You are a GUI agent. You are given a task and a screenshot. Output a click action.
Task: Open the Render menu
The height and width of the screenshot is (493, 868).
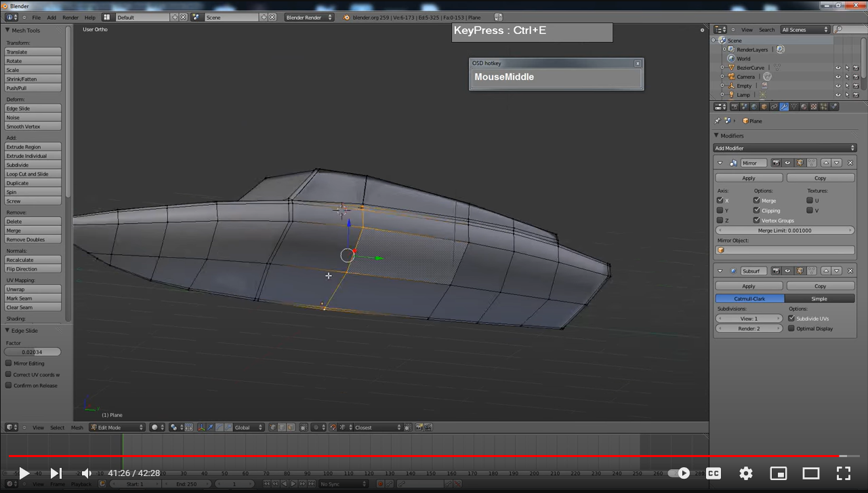click(70, 18)
